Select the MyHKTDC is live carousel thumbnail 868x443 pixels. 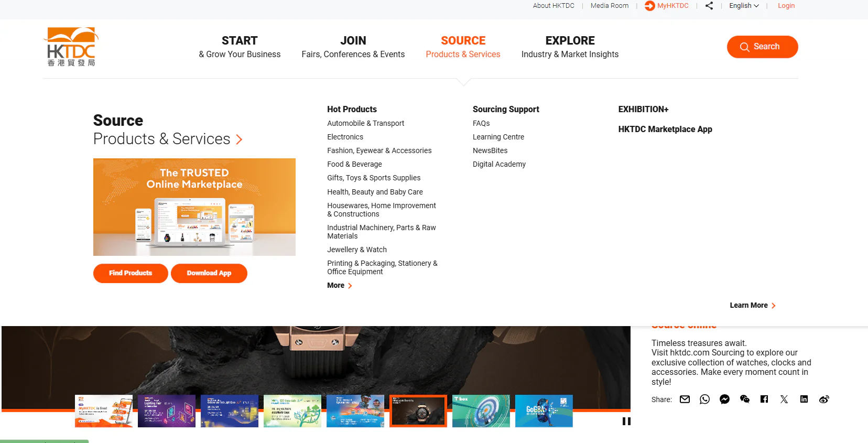(x=104, y=411)
